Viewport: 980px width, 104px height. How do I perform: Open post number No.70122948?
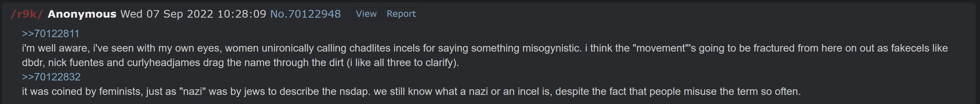[x=305, y=14]
